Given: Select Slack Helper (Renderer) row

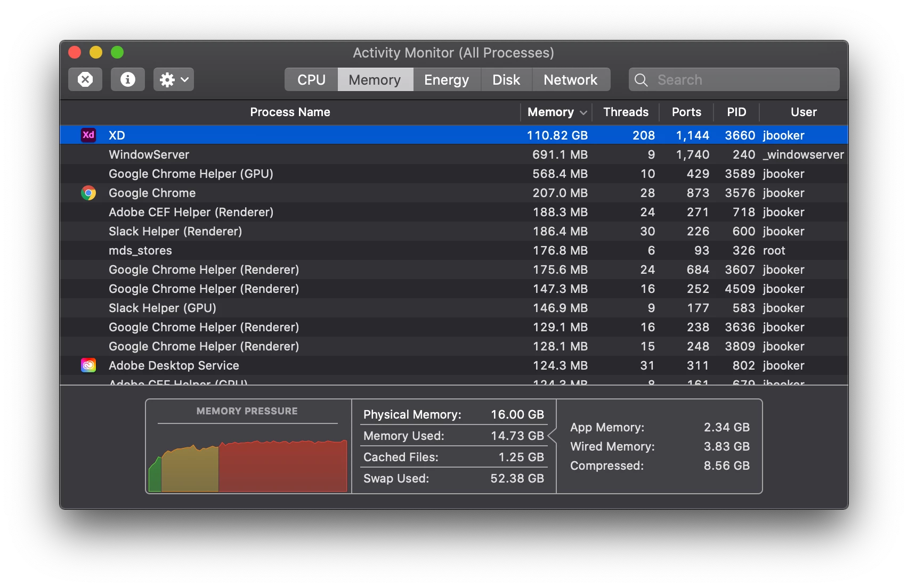Looking at the screenshot, I should 454,231.
